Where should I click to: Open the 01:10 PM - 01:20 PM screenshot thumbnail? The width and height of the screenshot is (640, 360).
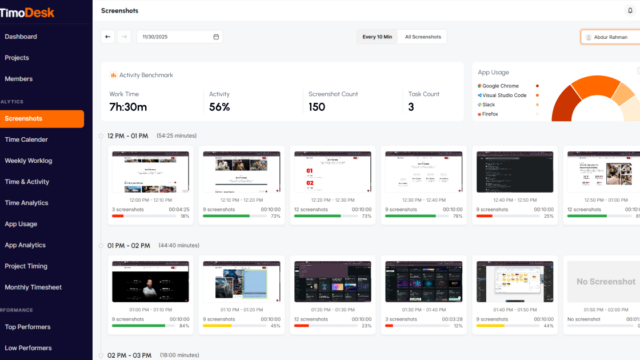point(242,282)
